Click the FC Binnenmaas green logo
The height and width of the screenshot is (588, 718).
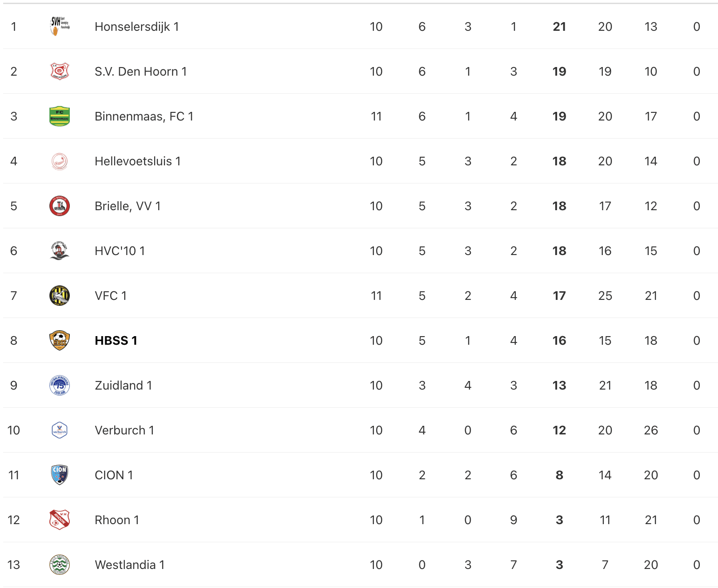[59, 116]
